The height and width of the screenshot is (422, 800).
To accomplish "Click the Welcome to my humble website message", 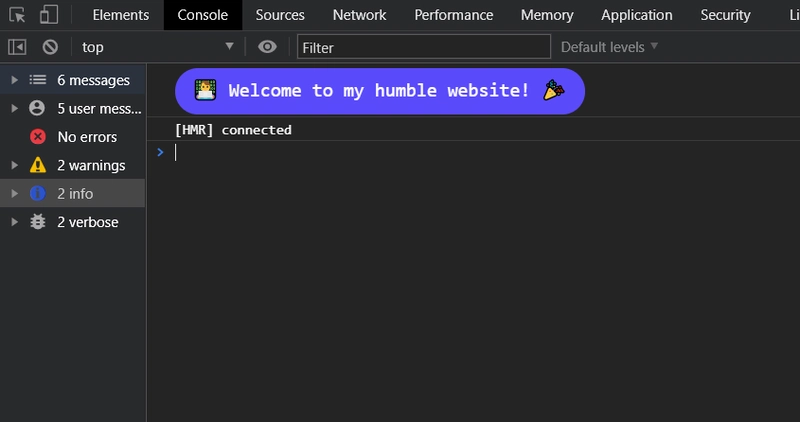I will (x=380, y=91).
